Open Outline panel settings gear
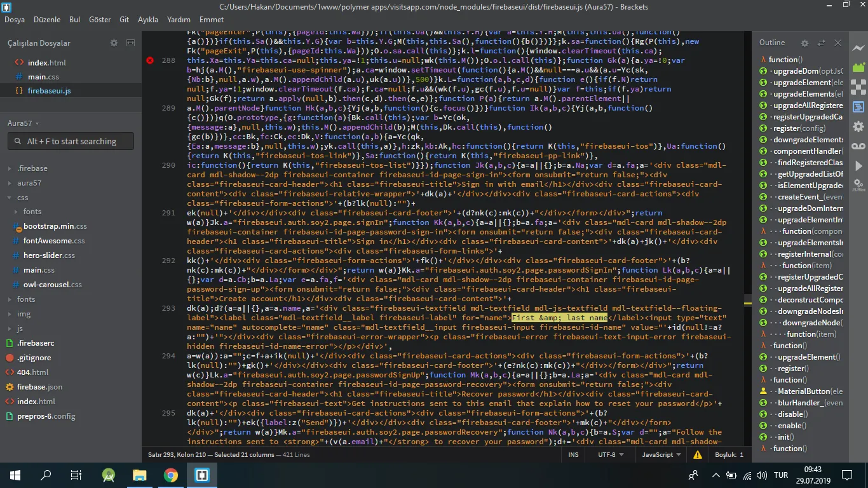868x488 pixels. click(804, 43)
